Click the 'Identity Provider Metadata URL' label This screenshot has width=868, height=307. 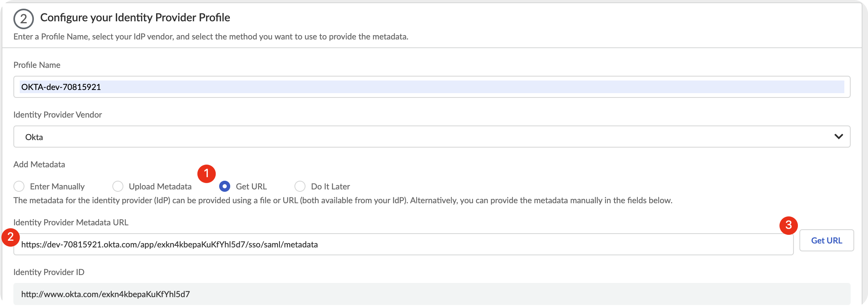tap(71, 223)
